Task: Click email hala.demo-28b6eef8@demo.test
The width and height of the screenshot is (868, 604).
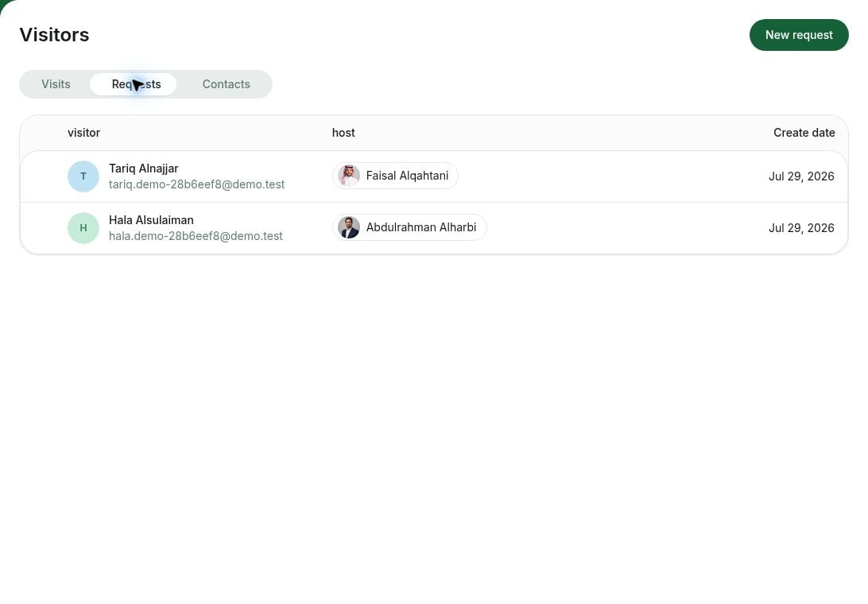Action: 196,236
